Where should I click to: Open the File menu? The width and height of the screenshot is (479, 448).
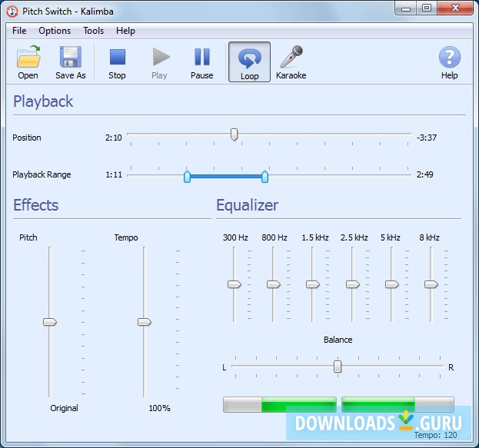point(19,31)
